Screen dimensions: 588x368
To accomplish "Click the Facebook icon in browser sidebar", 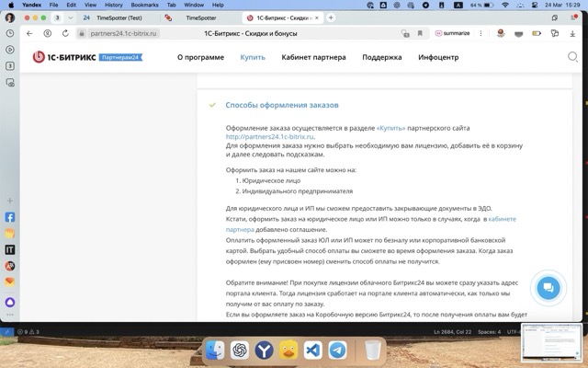I will (9, 218).
